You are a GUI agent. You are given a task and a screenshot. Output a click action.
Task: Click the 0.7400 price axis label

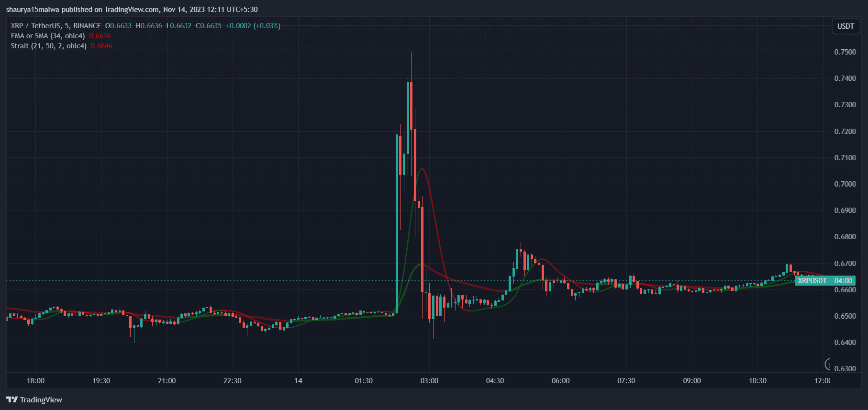[845, 78]
